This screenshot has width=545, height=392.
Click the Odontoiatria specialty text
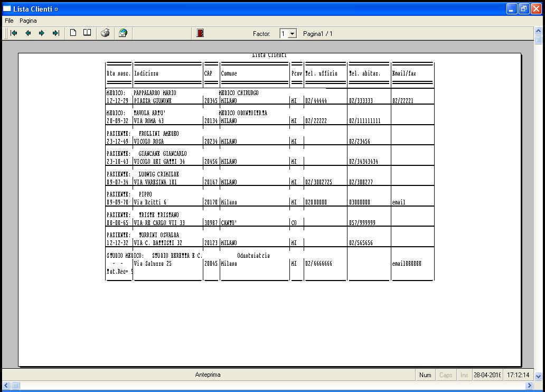point(253,256)
